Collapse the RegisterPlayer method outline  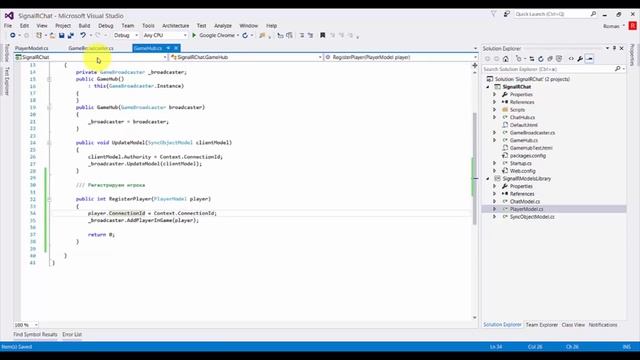[x=49, y=199]
